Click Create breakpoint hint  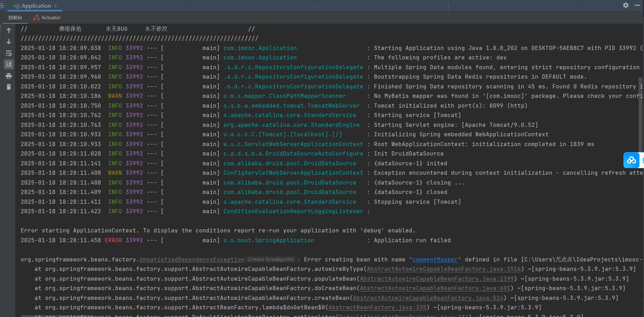[271, 259]
